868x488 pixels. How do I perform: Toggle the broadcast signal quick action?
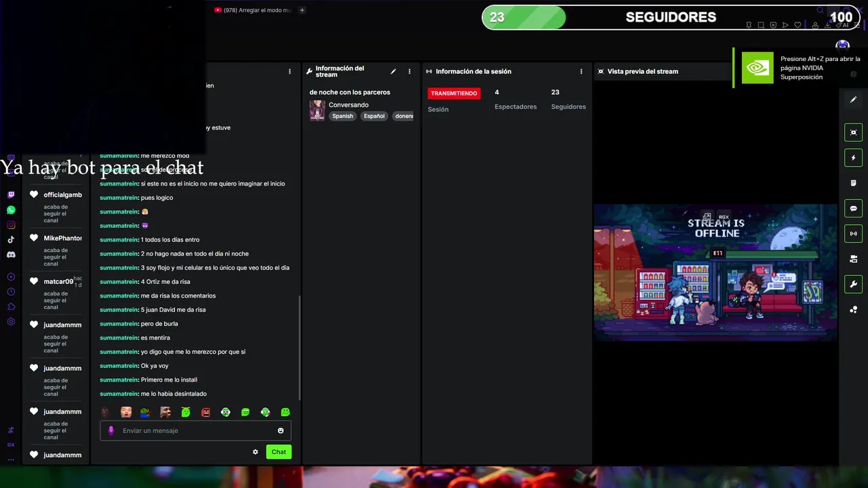pyautogui.click(x=854, y=233)
